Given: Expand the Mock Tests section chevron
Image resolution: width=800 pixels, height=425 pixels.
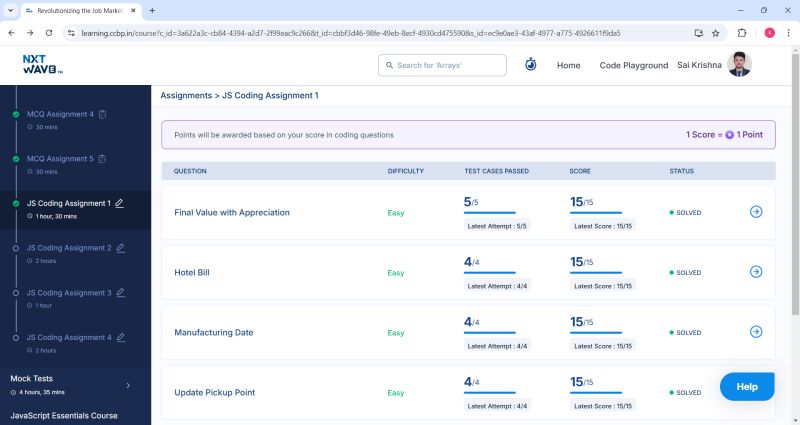Looking at the screenshot, I should click(128, 385).
